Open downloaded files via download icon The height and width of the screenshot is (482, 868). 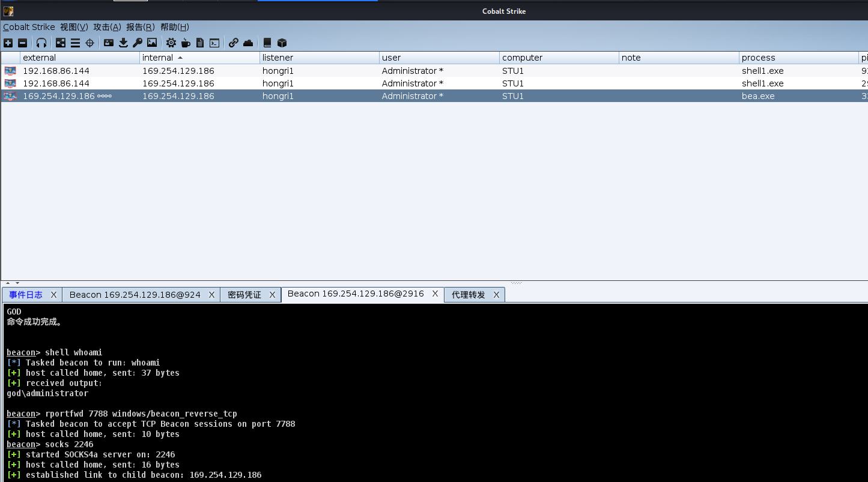(123, 43)
